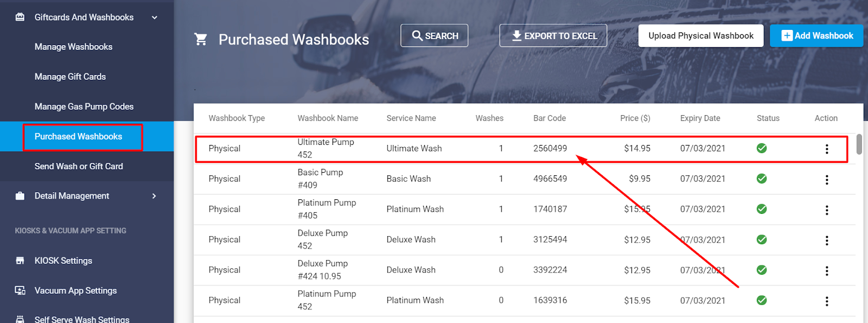The height and width of the screenshot is (323, 868).
Task: Click barcode 3392224 cell
Action: click(x=550, y=270)
